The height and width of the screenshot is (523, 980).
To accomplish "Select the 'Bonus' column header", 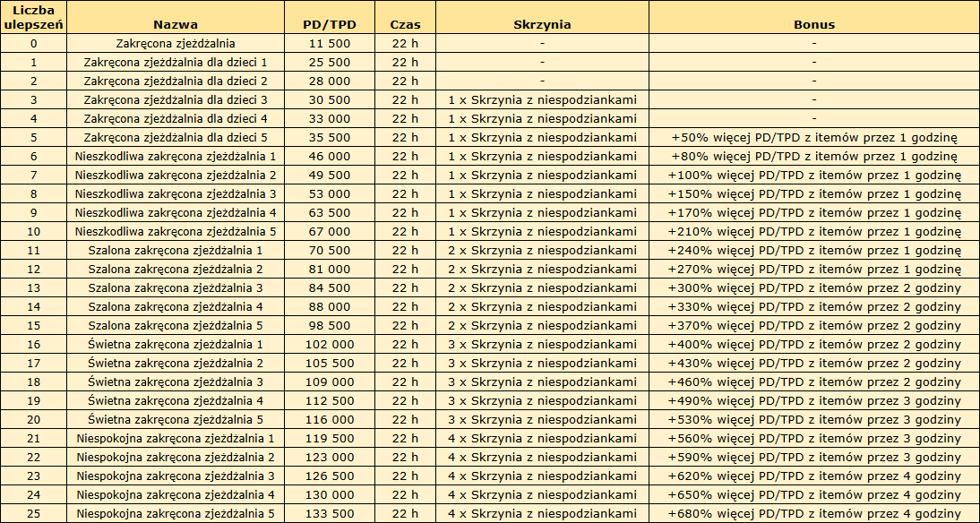I will coord(813,24).
